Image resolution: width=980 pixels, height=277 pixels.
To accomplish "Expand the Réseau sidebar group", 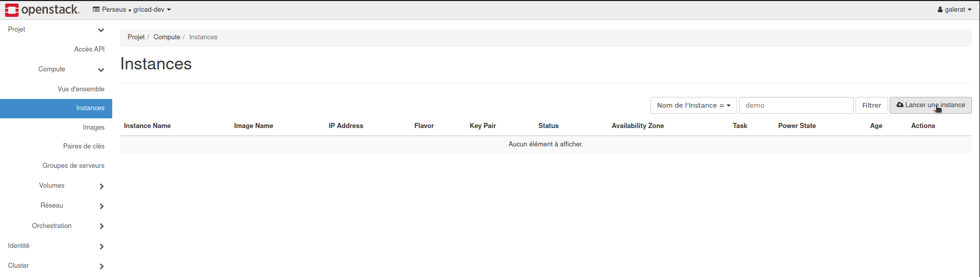I will pos(56,206).
